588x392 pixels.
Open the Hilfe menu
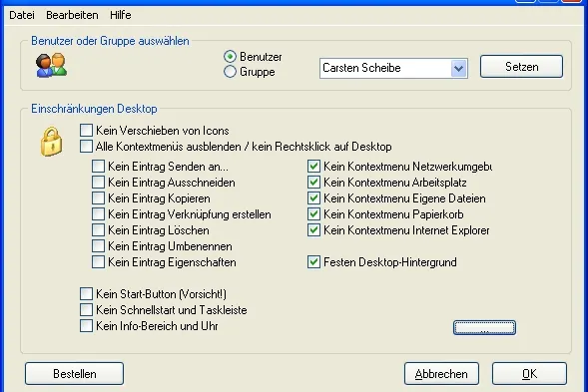pos(121,15)
